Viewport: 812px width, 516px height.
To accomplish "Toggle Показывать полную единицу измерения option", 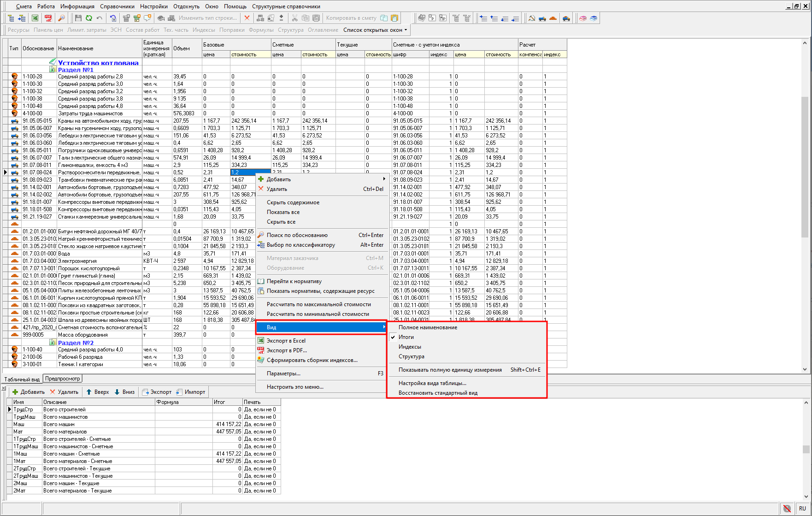I will (x=450, y=370).
